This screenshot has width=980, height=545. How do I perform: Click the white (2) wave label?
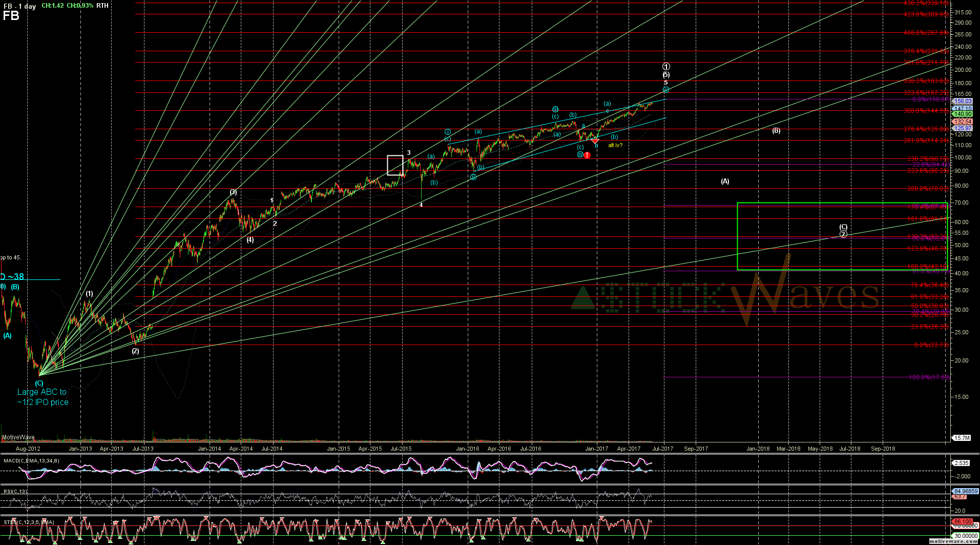click(x=135, y=351)
